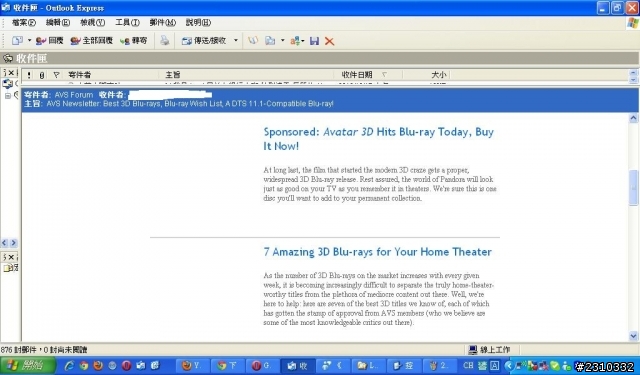Open the address book toolbar icon
Viewport: 640px width, 375px height.
click(253, 40)
